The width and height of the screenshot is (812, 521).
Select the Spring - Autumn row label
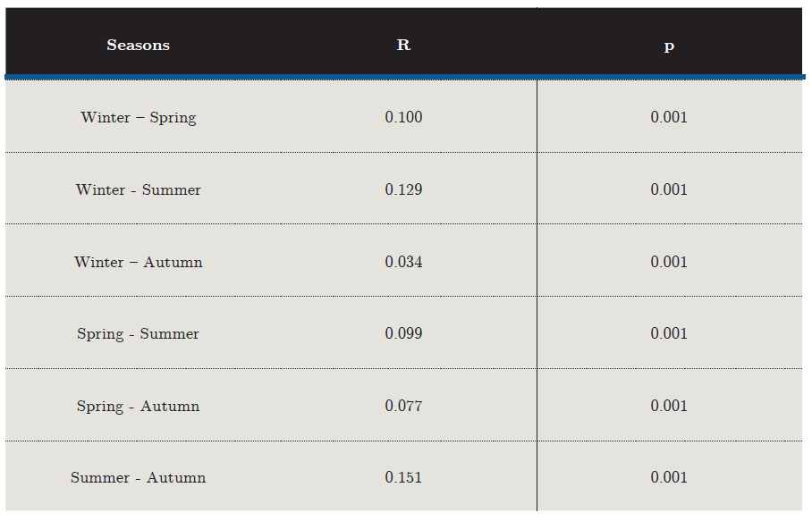pyautogui.click(x=139, y=407)
